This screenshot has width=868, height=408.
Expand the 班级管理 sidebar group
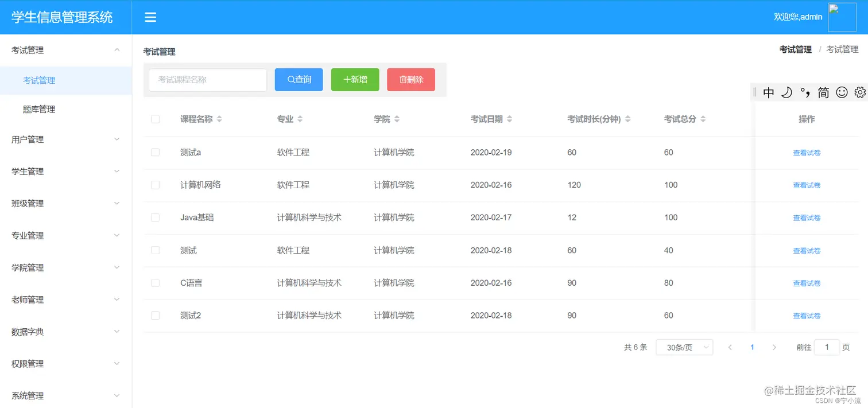tap(66, 204)
